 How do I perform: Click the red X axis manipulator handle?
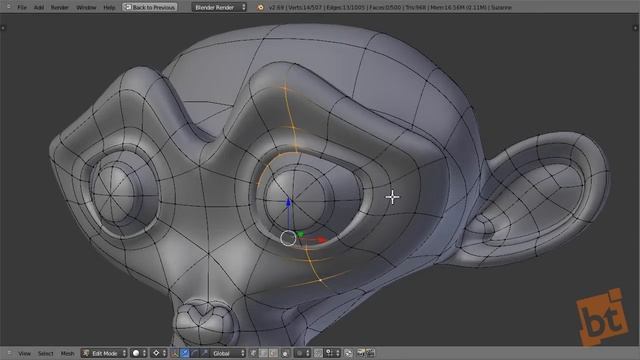322,240
